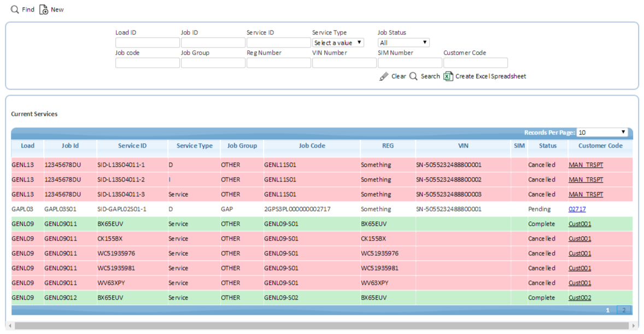Click the Reg Number input field

279,63
